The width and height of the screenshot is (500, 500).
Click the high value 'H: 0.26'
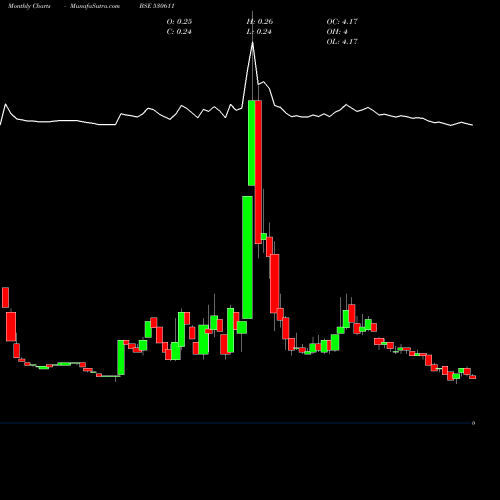(260, 21)
